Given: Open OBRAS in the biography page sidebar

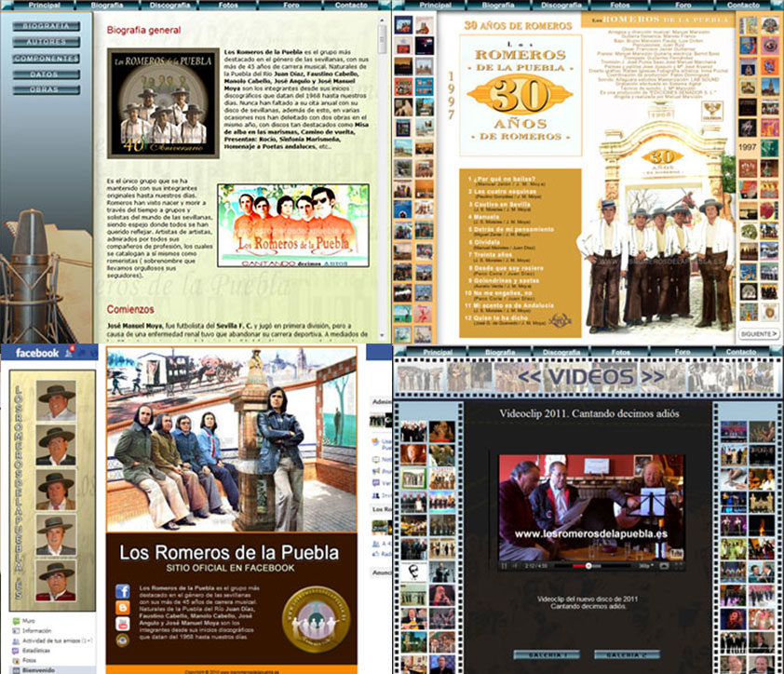Looking at the screenshot, I should pos(46,89).
